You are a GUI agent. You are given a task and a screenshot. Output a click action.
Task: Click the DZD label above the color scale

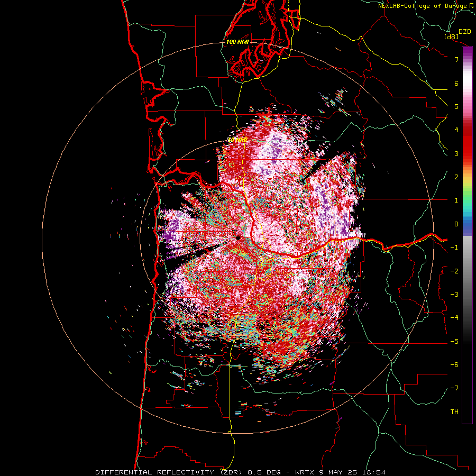pos(465,32)
